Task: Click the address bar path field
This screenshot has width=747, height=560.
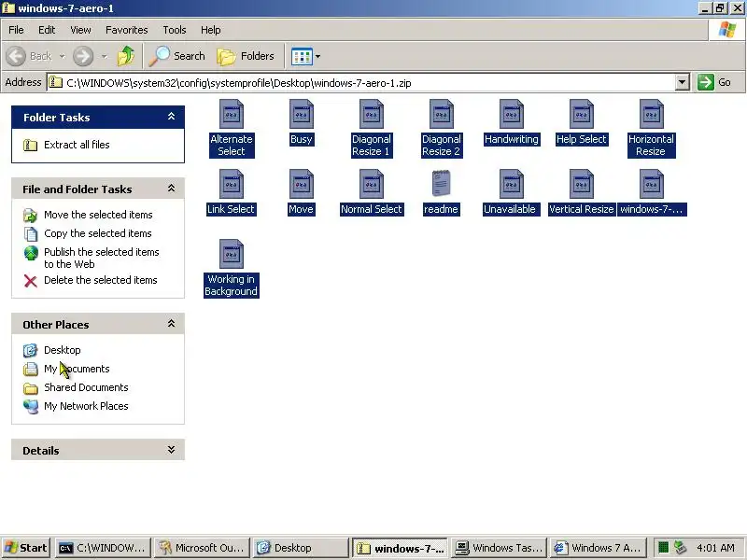Action: 361,83
